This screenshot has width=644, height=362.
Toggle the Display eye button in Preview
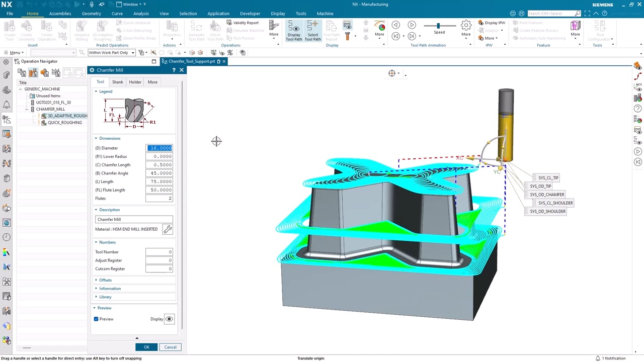[169, 319]
